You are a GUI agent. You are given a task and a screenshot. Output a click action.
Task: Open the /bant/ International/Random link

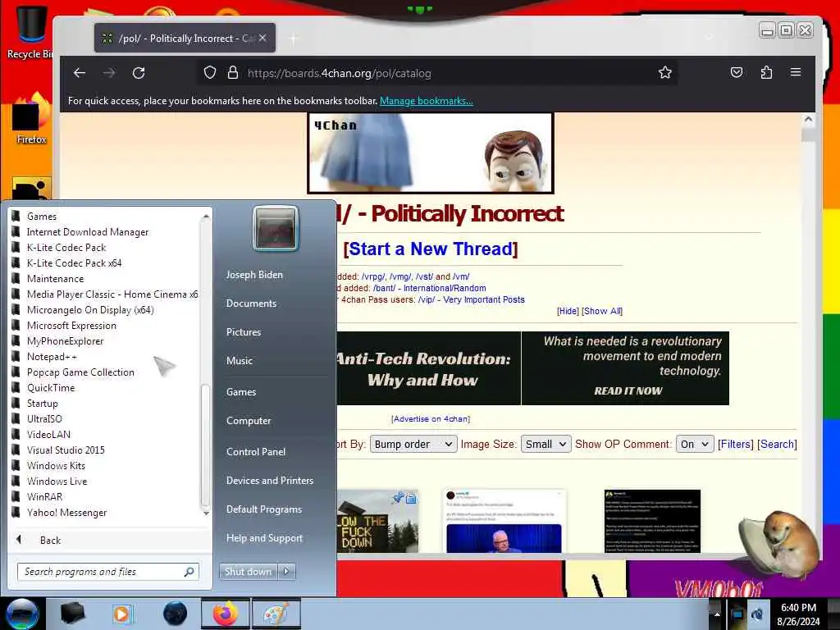click(x=430, y=288)
